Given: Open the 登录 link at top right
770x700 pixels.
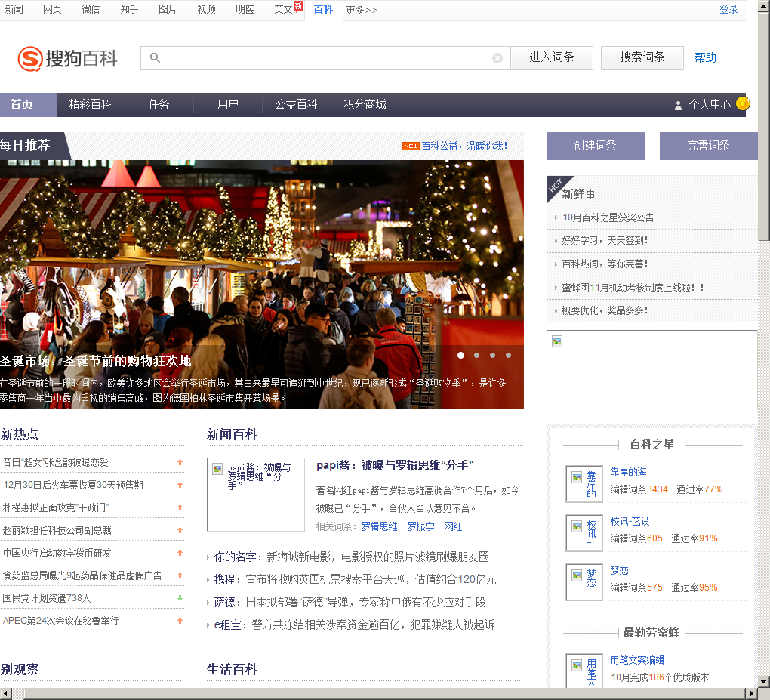Looking at the screenshot, I should coord(728,9).
